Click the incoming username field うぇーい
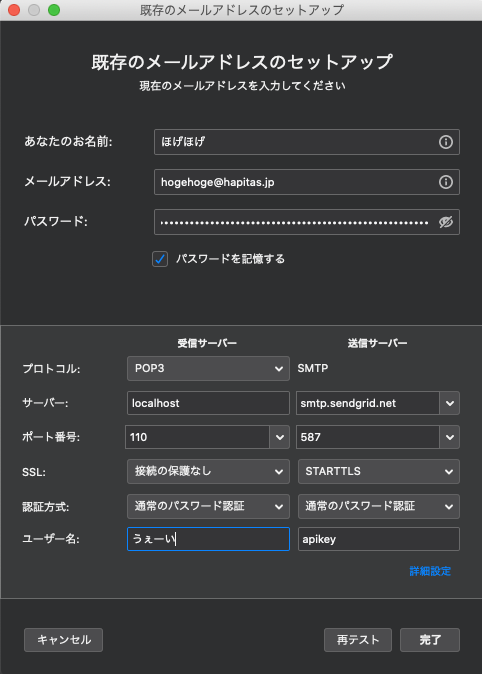Screen dimensions: 482x674 click(x=208, y=539)
